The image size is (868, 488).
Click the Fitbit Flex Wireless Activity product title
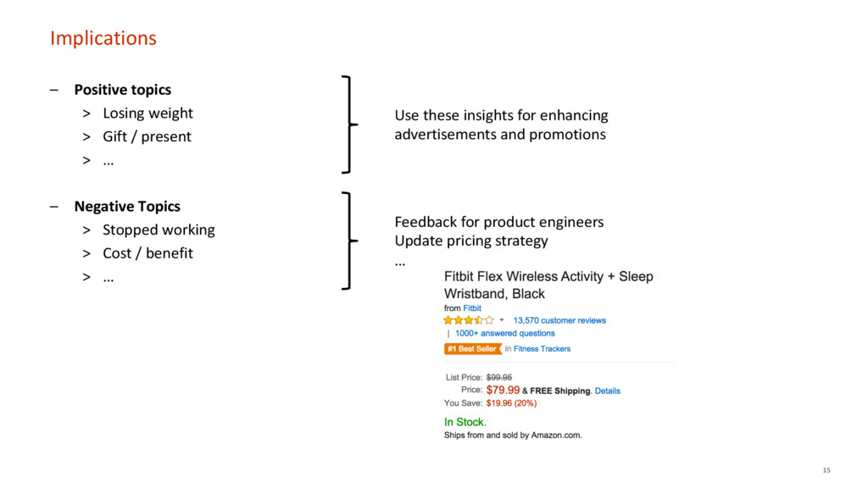548,285
